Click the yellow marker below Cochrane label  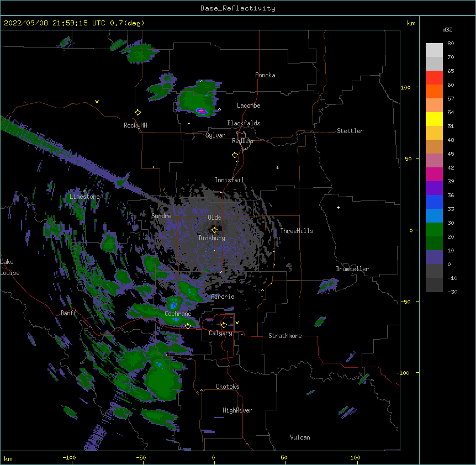click(x=188, y=326)
